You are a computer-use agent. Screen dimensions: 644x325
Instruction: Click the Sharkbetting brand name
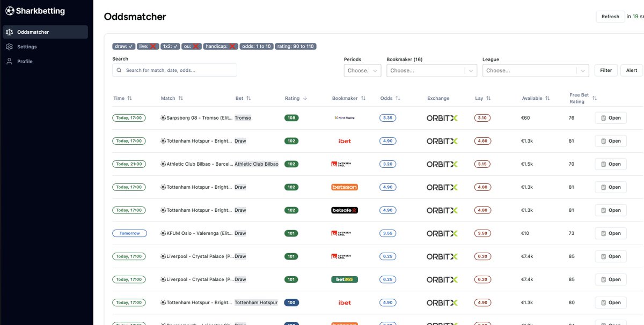point(40,11)
